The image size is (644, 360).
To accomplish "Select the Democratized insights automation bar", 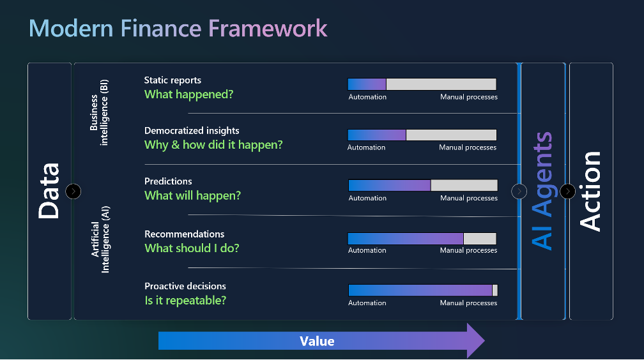I will 422,135.
